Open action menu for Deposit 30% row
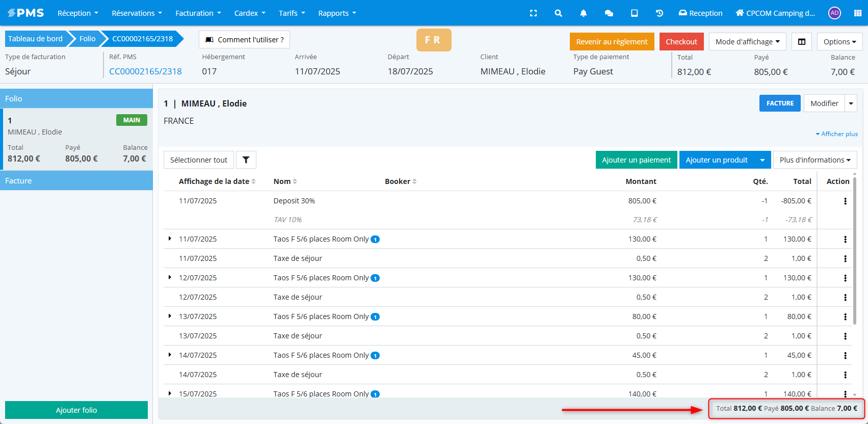This screenshot has width=868, height=424. pyautogui.click(x=845, y=201)
